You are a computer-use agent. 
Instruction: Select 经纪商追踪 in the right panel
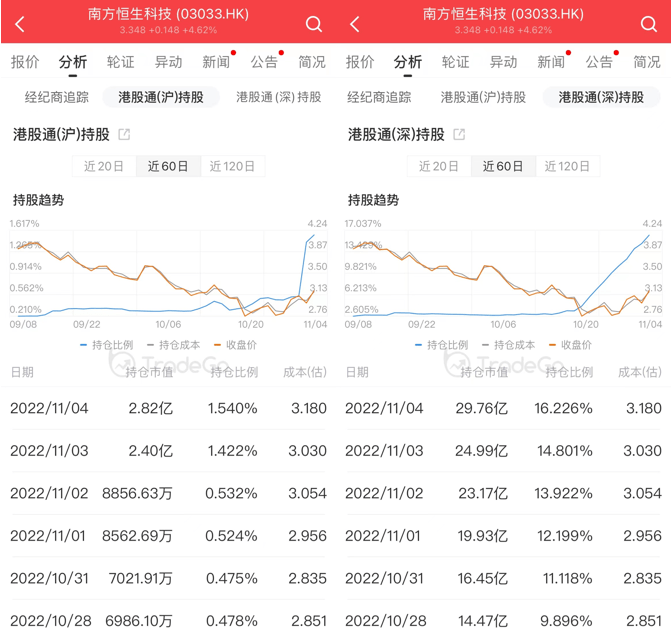click(379, 97)
